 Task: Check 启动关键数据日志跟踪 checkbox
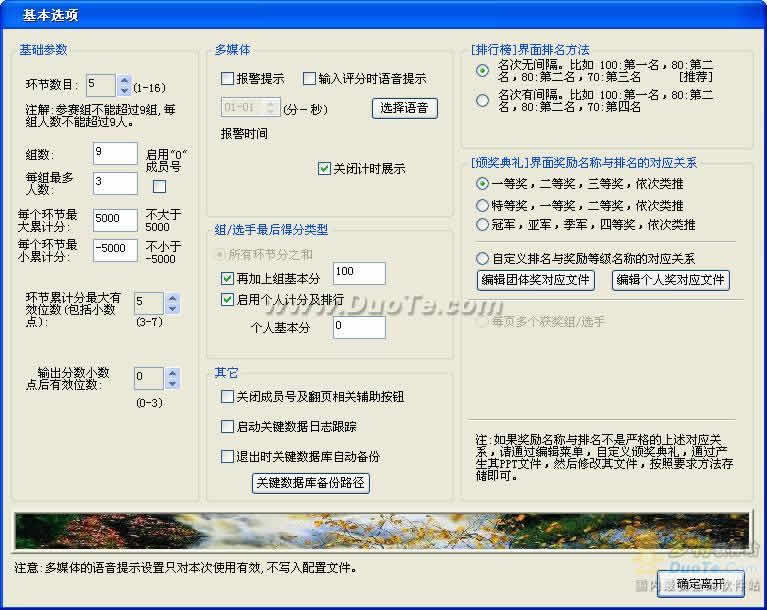pyautogui.click(x=227, y=427)
